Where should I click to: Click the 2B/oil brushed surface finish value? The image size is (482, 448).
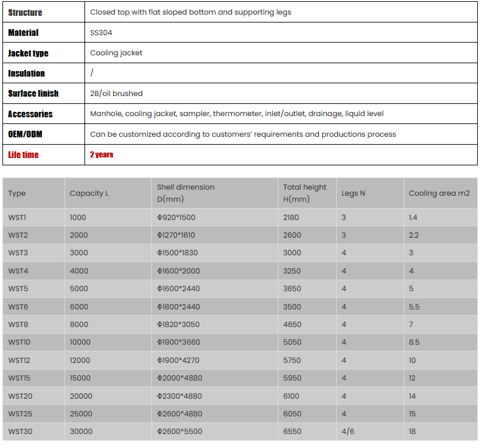(116, 94)
